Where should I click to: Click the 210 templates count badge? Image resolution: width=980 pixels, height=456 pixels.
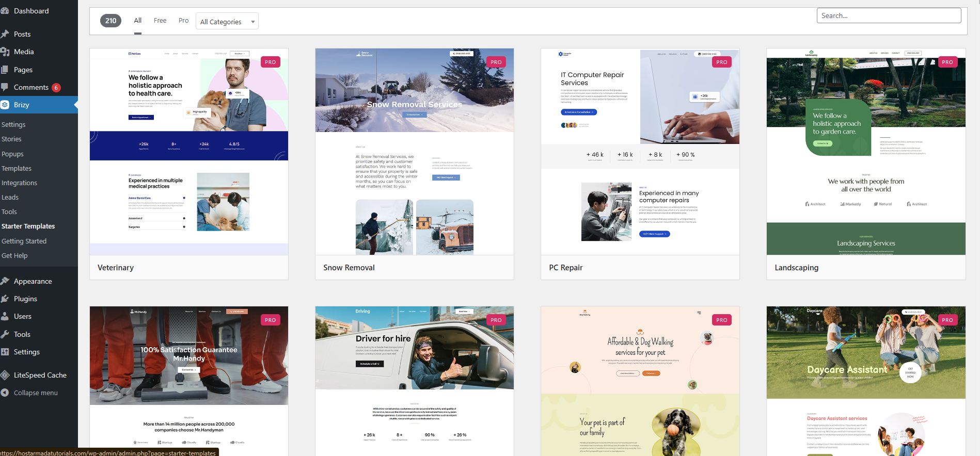[110, 21]
